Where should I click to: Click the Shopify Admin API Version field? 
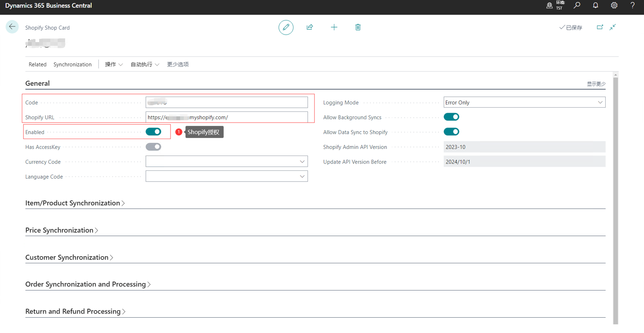(525, 147)
